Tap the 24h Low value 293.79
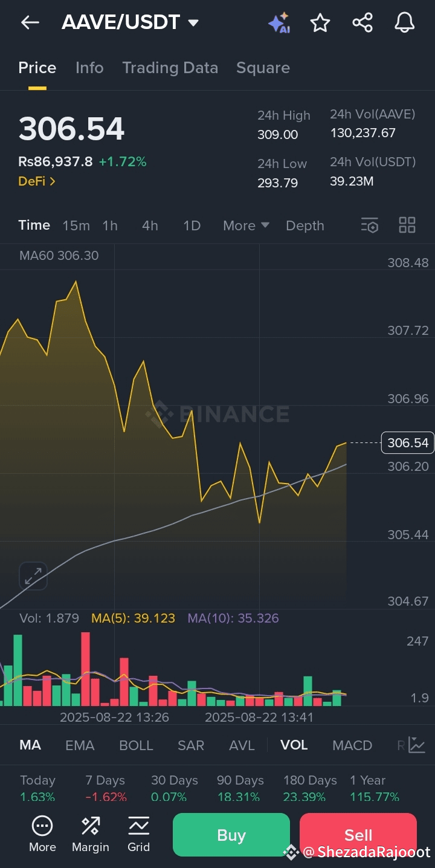Screen dimensions: 435x868 (x=278, y=183)
